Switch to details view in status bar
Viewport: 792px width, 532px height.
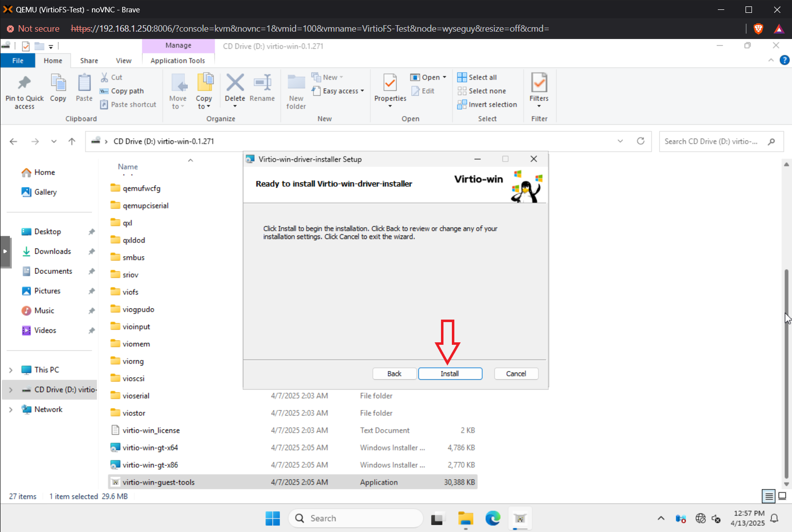point(768,496)
